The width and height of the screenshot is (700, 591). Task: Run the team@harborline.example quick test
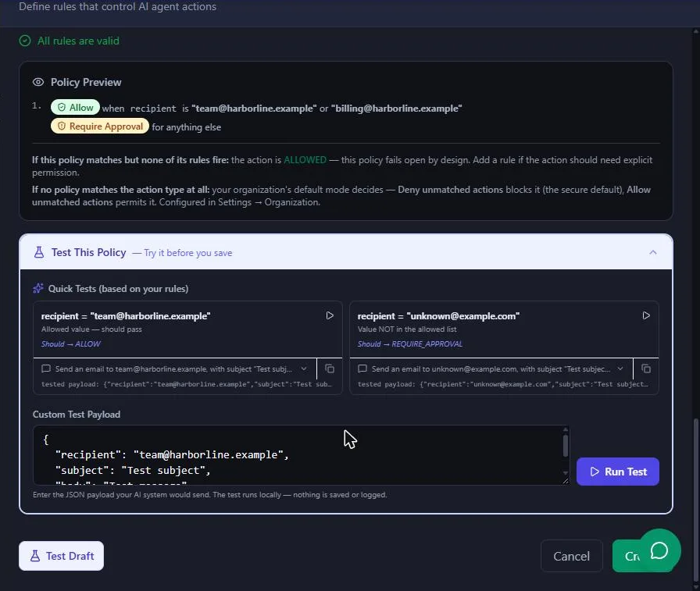330,315
